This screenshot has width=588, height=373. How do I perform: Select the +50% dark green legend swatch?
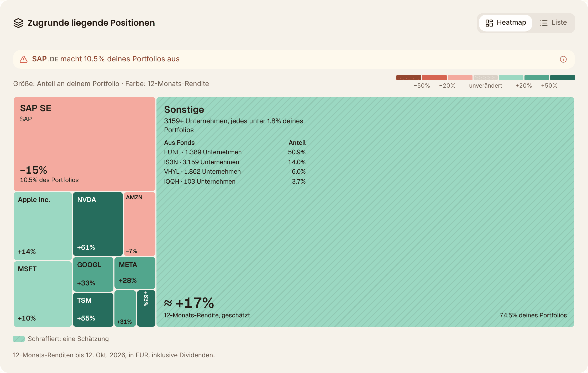click(x=563, y=78)
